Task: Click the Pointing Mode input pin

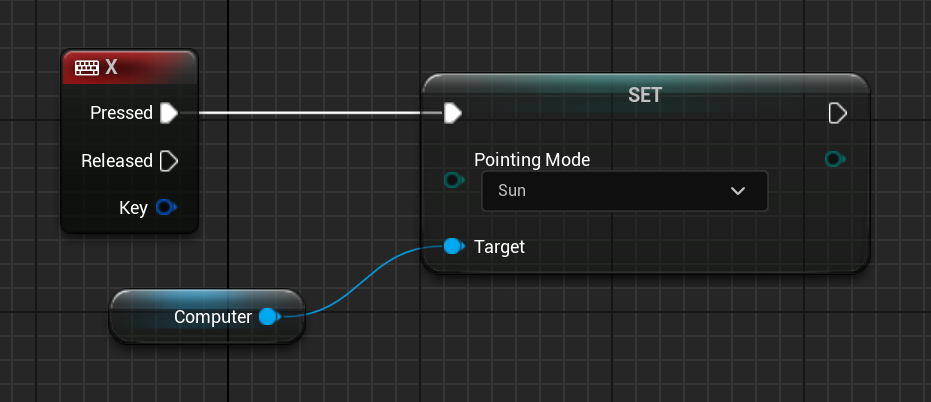Action: [x=454, y=180]
